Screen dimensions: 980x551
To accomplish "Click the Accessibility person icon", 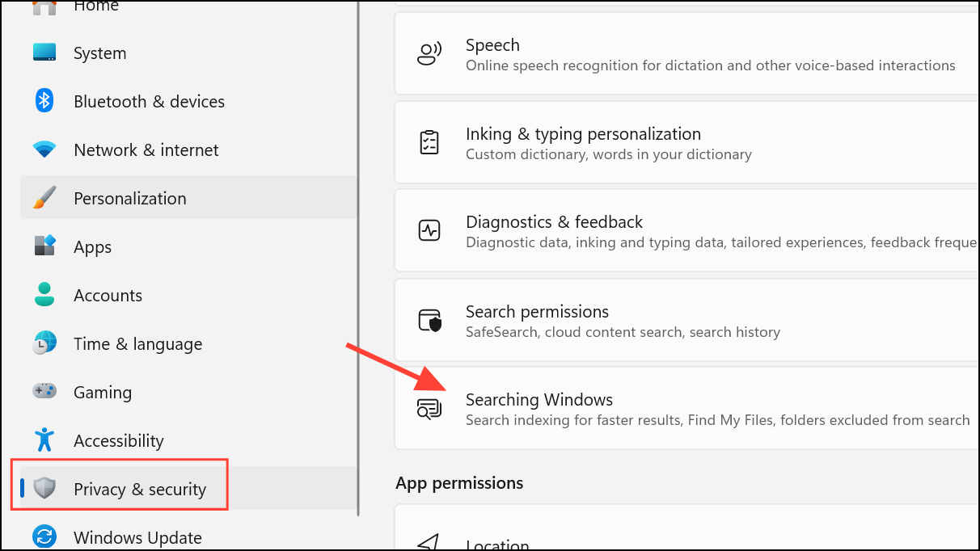I will click(x=44, y=440).
